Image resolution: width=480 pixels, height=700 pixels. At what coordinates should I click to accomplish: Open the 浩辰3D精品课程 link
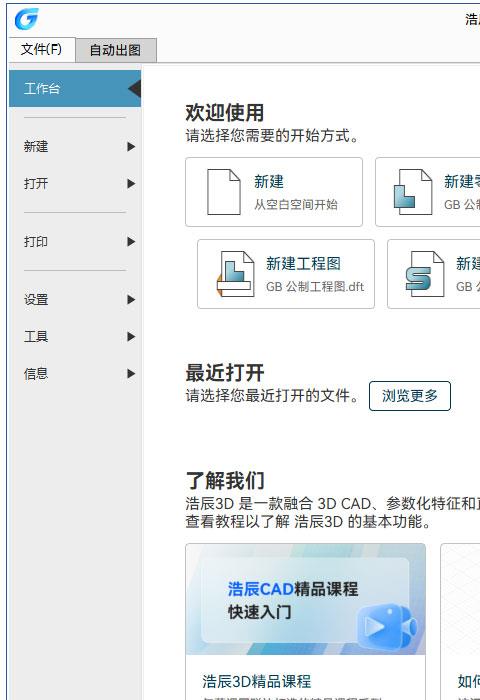pos(257,681)
